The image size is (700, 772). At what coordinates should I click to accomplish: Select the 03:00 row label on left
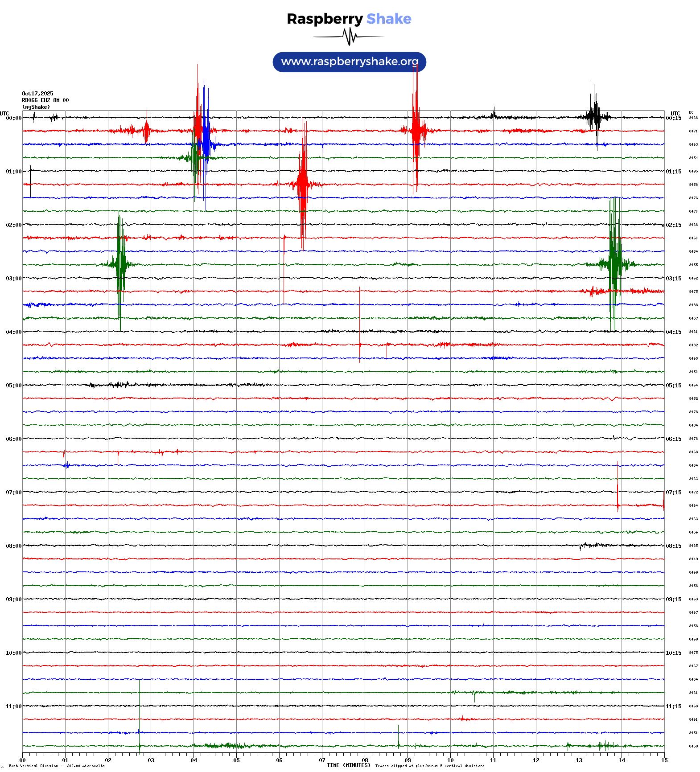tap(13, 279)
